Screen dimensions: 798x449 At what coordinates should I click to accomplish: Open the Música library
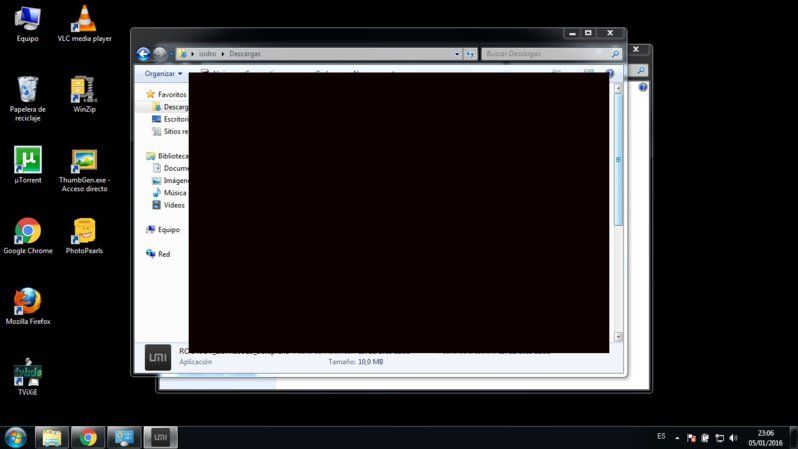coord(169,192)
